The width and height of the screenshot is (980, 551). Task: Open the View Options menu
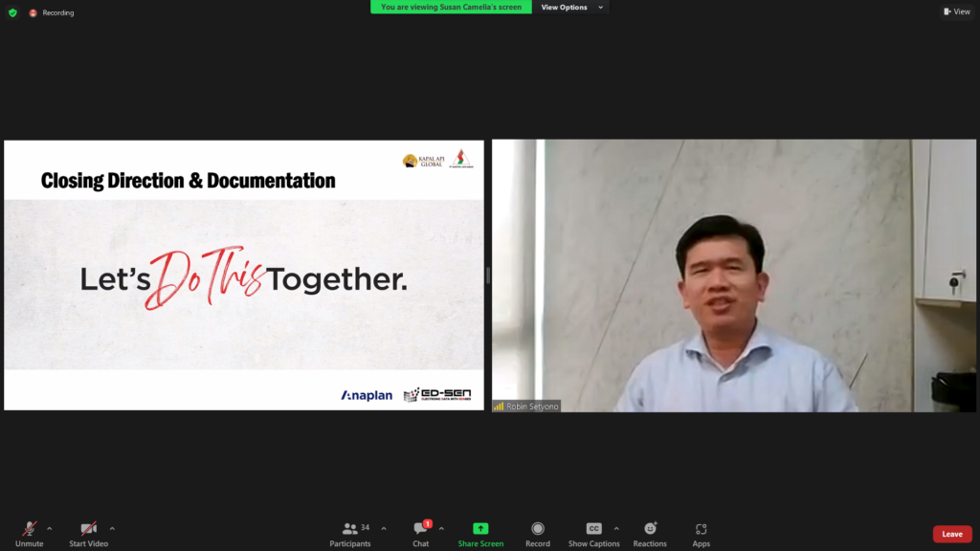[571, 7]
